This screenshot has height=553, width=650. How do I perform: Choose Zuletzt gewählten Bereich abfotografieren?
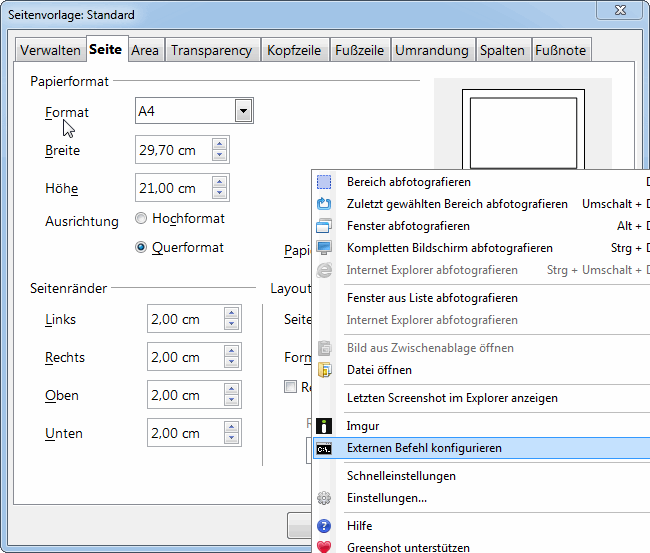point(481,204)
